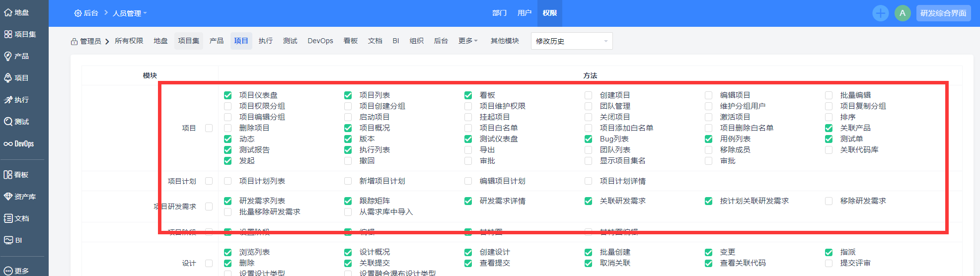Select the 执行 permission tab

266,41
